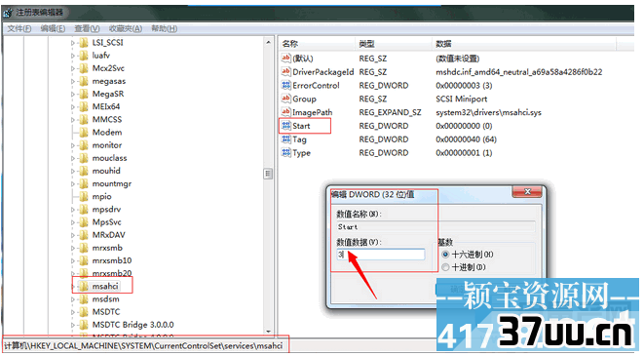This screenshot has width=644, height=356.
Task: Expand the LSI_SCSI tree node arrow
Action: 73,43
